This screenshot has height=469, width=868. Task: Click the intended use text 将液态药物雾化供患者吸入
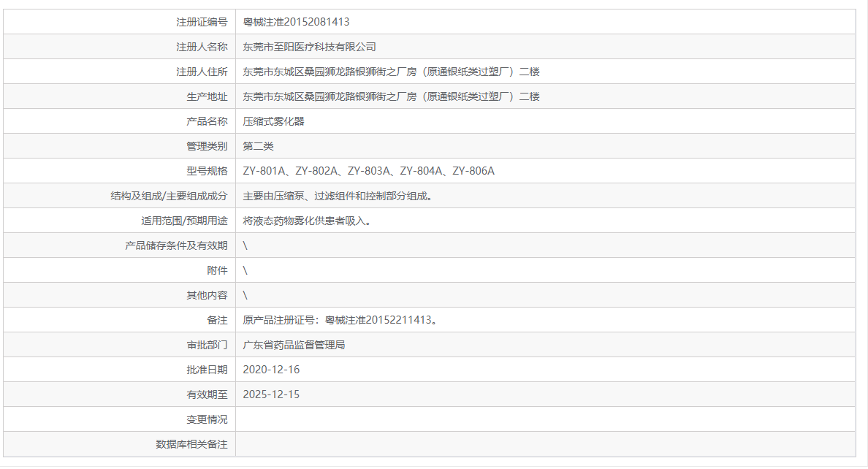307,221
